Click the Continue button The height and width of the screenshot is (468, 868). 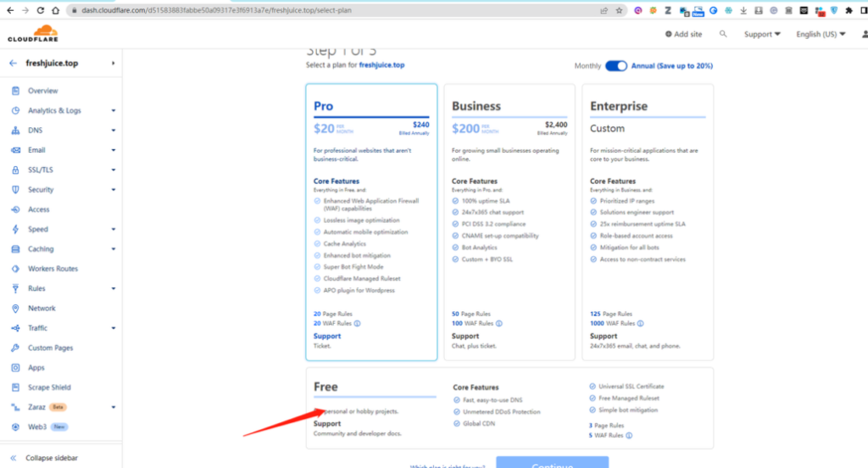(552, 462)
